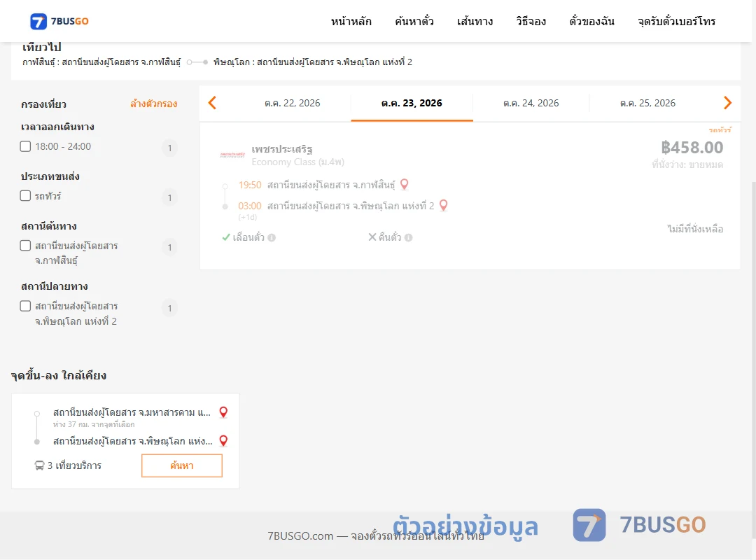This screenshot has width=756, height=560.
Task: Click the 3 เที่ยวบริการ trips count
Action: (x=74, y=465)
